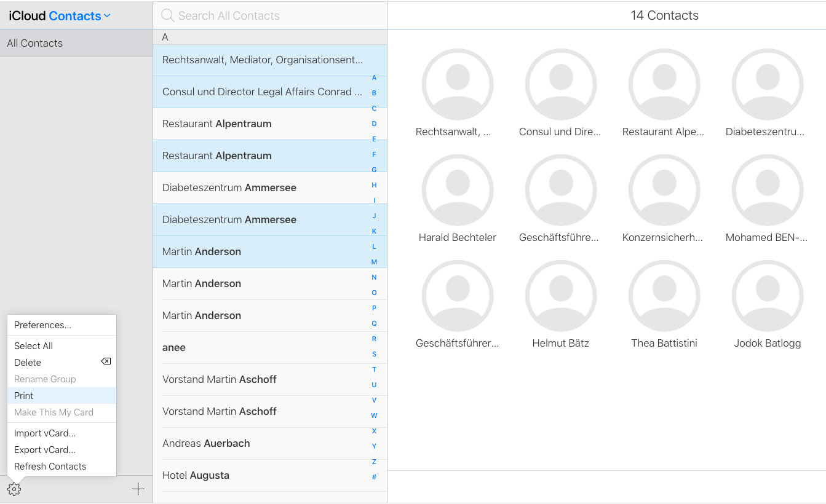Click the search magnifier icon
Screen dimensions: 826x504
[167, 15]
